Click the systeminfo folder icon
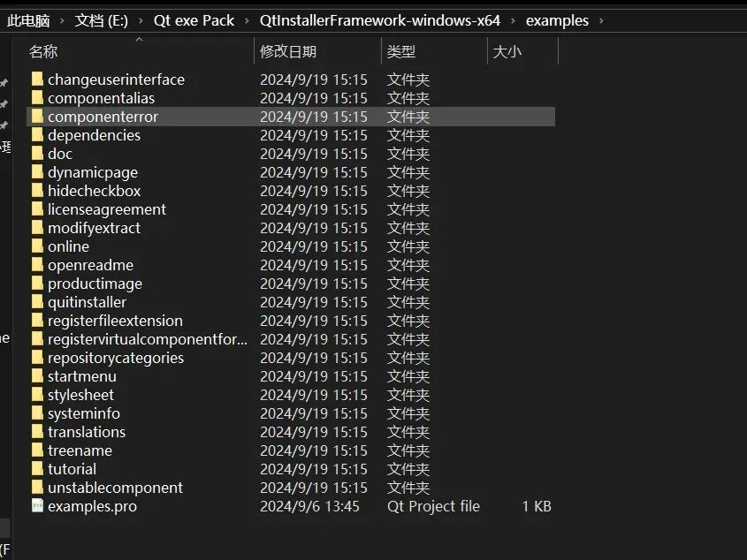 pos(38,413)
